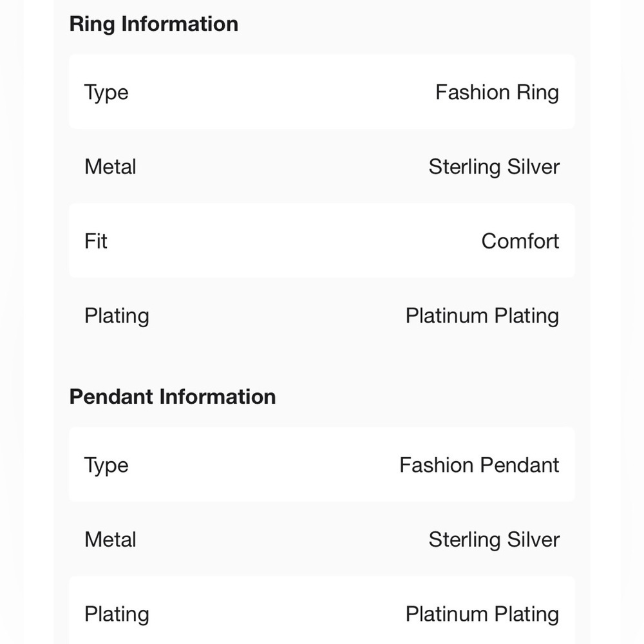
Task: Click the white Fit row card
Action: [321, 241]
